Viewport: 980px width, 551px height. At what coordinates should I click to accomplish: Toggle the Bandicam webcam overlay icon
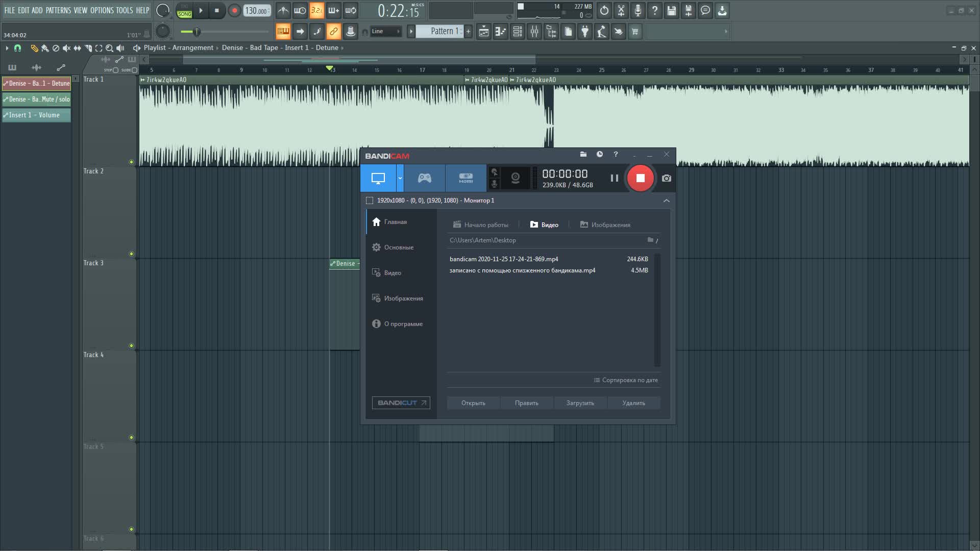pos(516,178)
